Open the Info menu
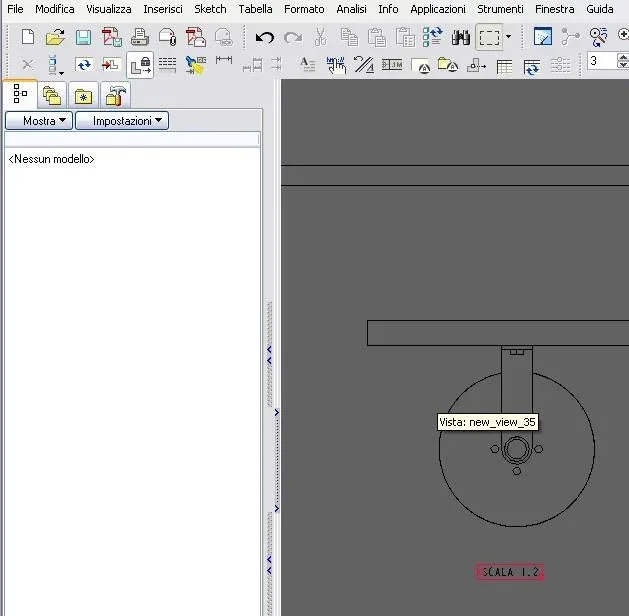 [x=388, y=9]
